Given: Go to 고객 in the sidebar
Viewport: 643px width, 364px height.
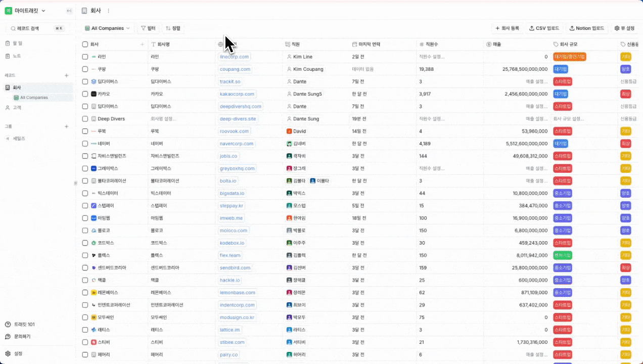Looking at the screenshot, I should (x=17, y=108).
